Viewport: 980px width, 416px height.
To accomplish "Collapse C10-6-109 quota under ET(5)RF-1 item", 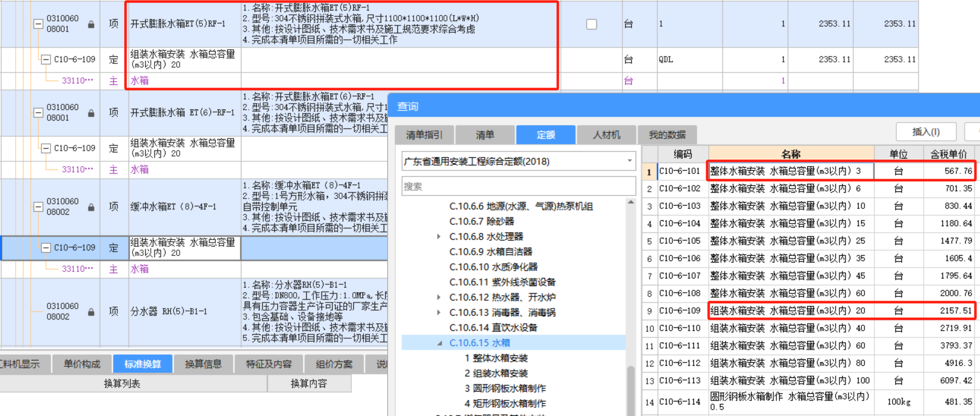I will point(46,60).
